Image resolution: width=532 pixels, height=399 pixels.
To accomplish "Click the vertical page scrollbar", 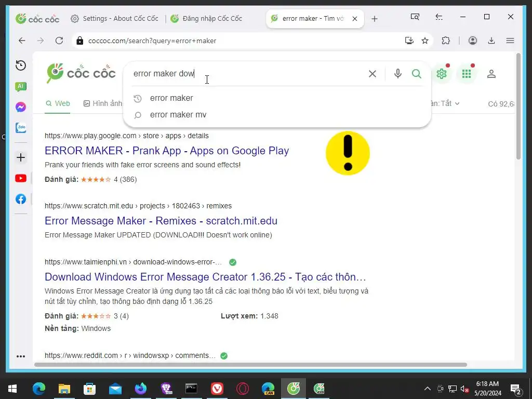I will pos(518,106).
